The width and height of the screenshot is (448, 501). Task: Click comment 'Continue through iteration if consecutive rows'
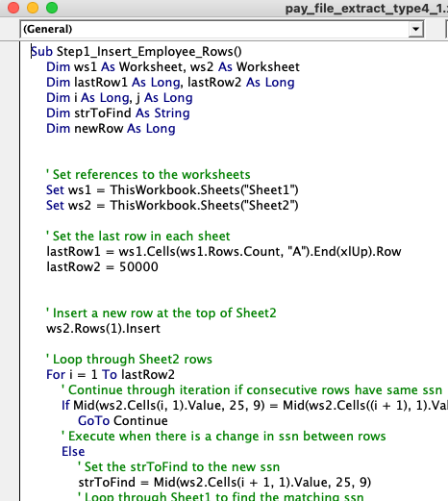click(252, 390)
